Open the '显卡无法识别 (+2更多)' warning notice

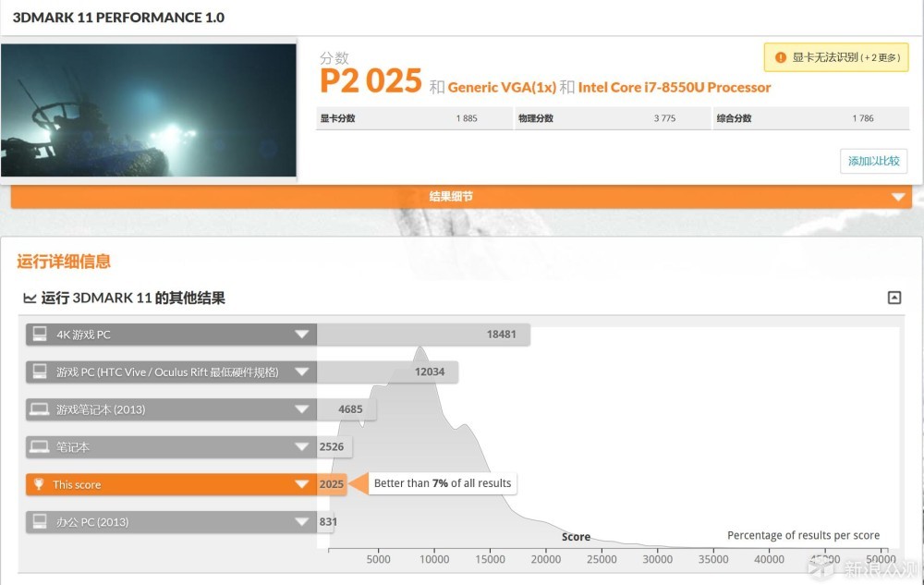point(836,57)
